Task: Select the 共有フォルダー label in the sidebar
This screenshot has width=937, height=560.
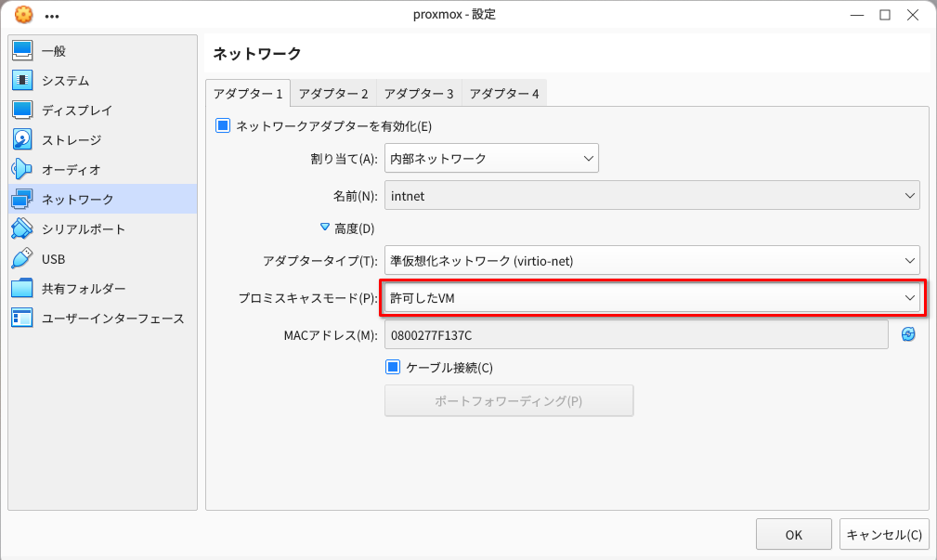Action: pos(84,289)
